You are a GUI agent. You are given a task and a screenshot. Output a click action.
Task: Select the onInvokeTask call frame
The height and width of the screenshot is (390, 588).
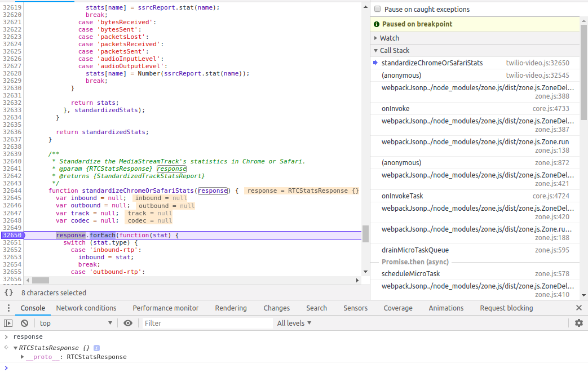(474, 196)
